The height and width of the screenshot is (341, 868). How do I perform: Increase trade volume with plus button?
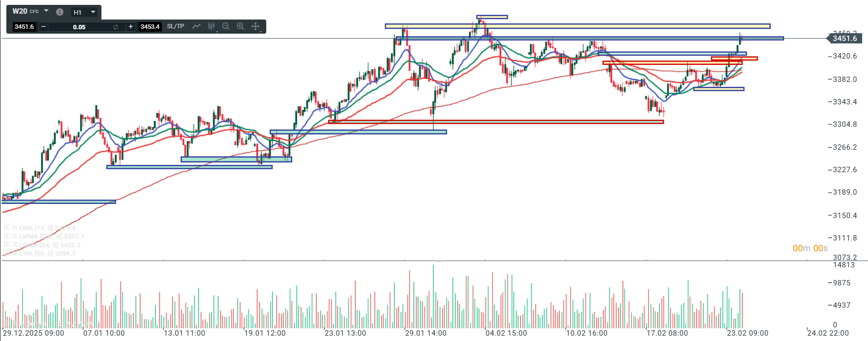131,26
